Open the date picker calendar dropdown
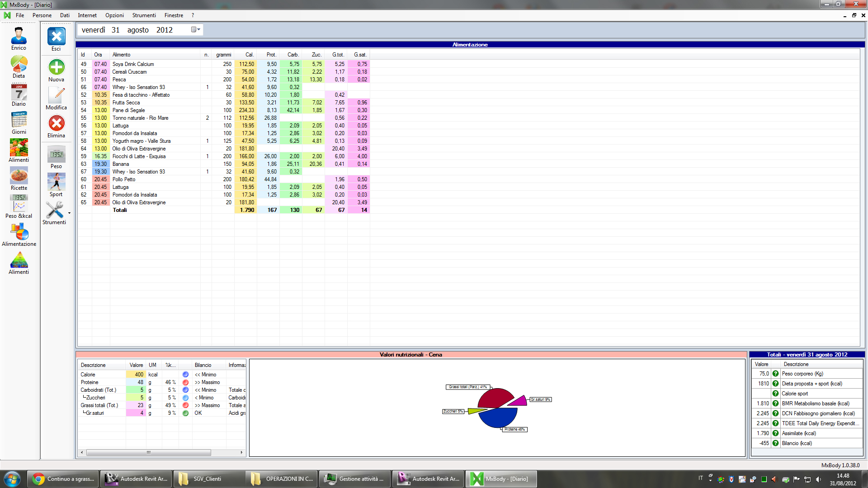This screenshot has height=488, width=868. click(195, 30)
